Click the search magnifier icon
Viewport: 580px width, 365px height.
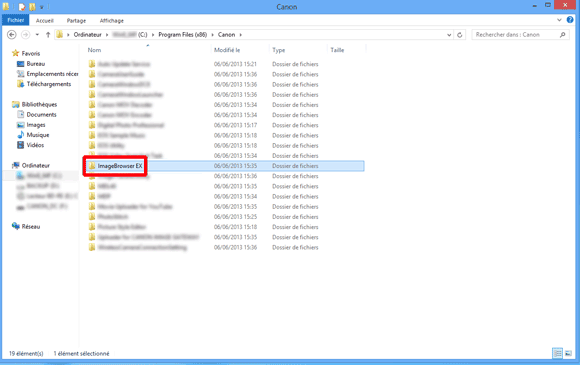563,35
